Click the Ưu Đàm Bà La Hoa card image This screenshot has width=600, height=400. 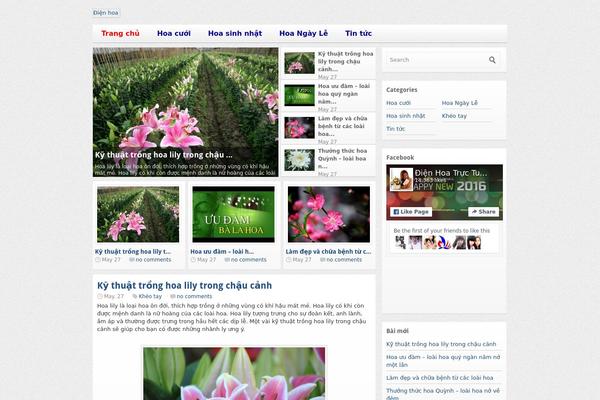[x=233, y=214]
